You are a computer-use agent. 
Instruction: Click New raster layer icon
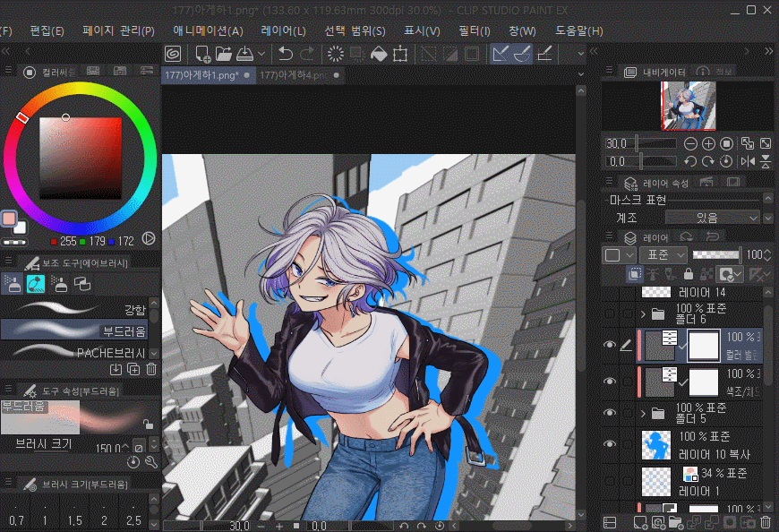click(x=640, y=522)
